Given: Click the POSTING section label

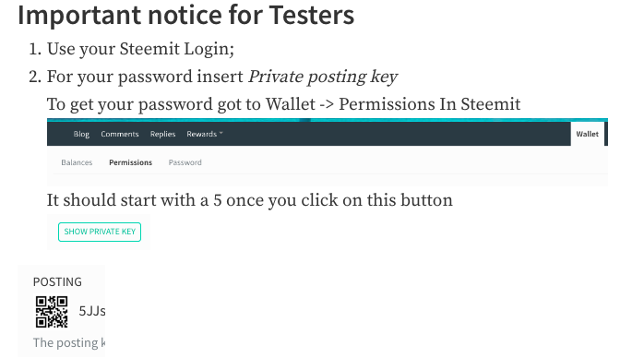Looking at the screenshot, I should [57, 282].
